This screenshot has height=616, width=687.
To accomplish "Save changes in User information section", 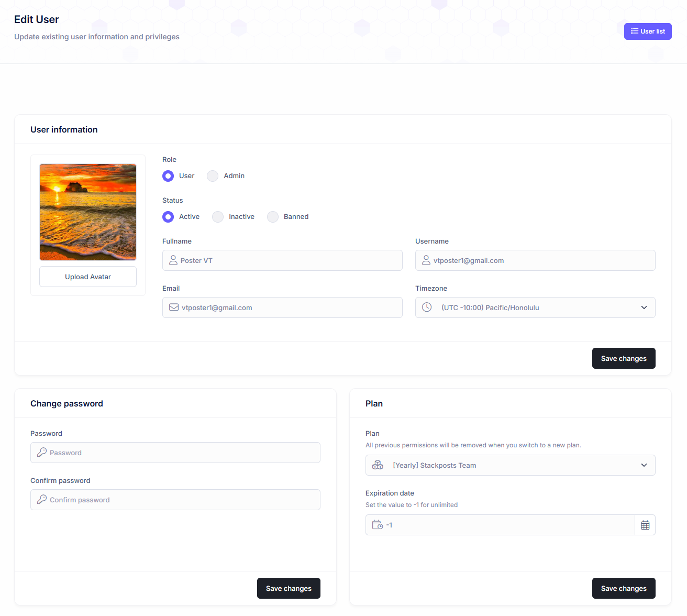I will [624, 358].
